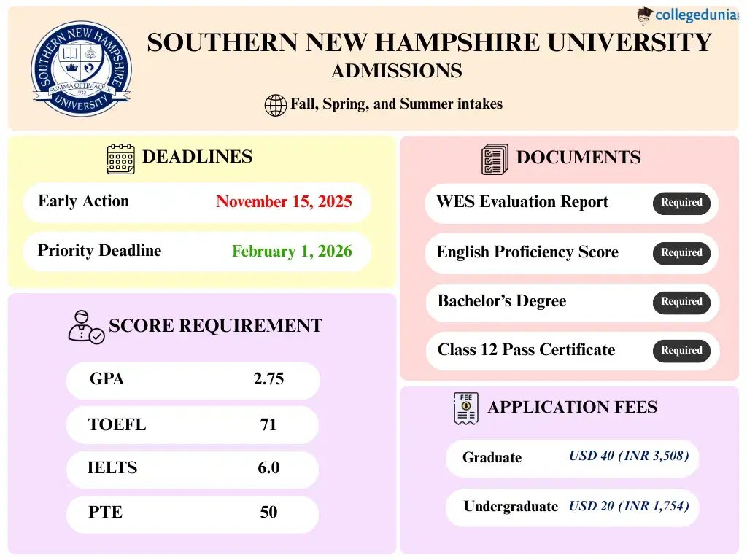Image resolution: width=747 pixels, height=560 pixels.
Task: Click the Graduate fee USD 40 amount
Action: pos(629,456)
